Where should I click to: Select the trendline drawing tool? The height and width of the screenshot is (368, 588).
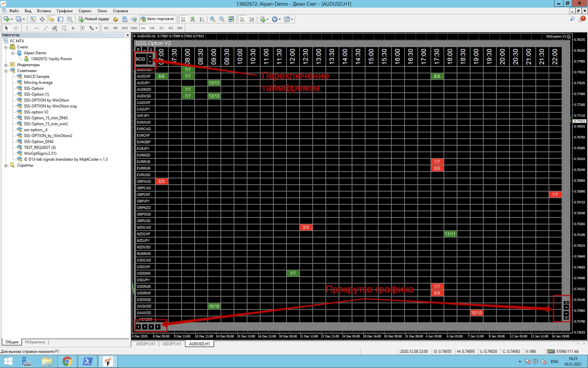[46, 28]
